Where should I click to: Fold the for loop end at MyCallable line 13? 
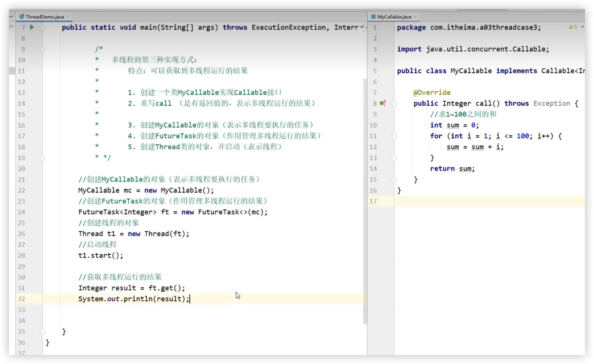point(394,158)
